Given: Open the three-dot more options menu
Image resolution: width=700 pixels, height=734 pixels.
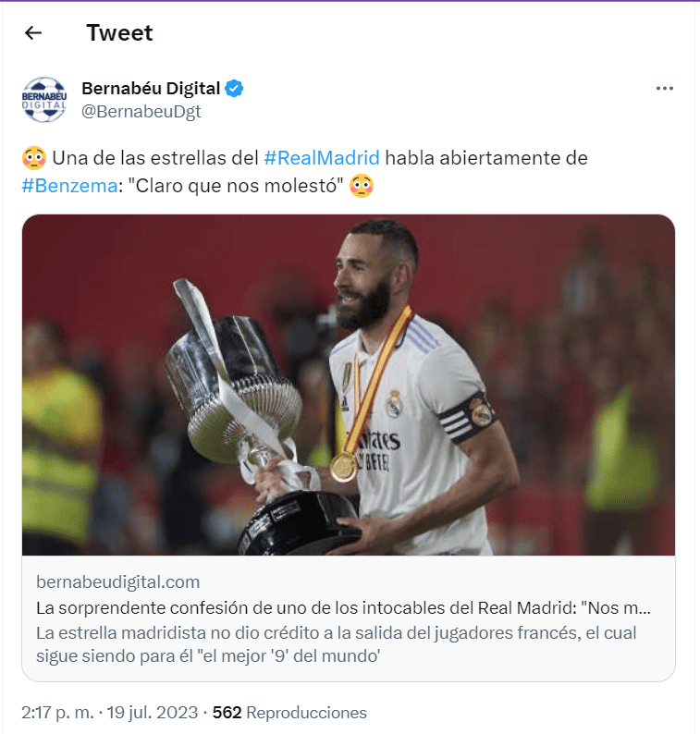Looking at the screenshot, I should [x=665, y=89].
